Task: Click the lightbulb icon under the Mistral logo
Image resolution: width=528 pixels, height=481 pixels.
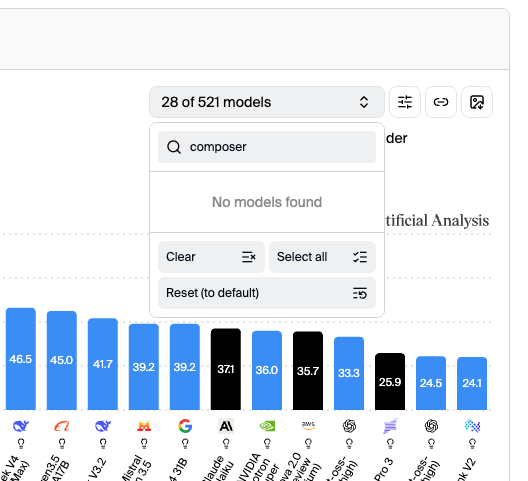Action: [x=144, y=443]
